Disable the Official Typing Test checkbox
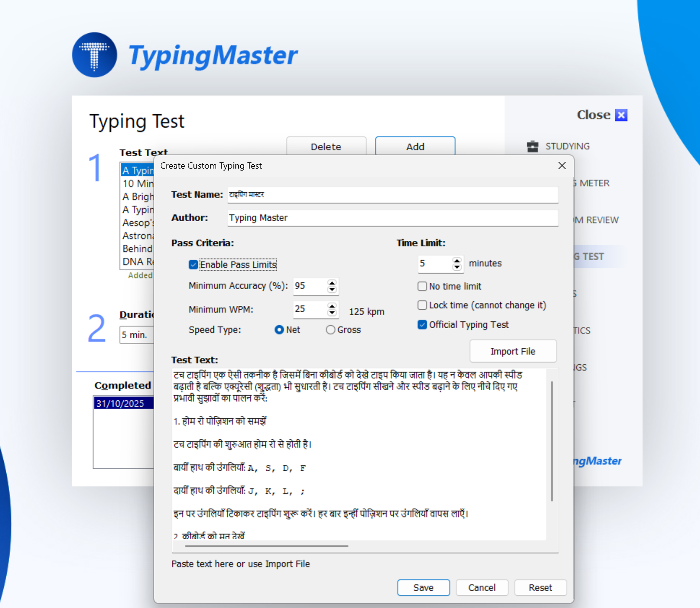The height and width of the screenshot is (608, 700). [422, 325]
